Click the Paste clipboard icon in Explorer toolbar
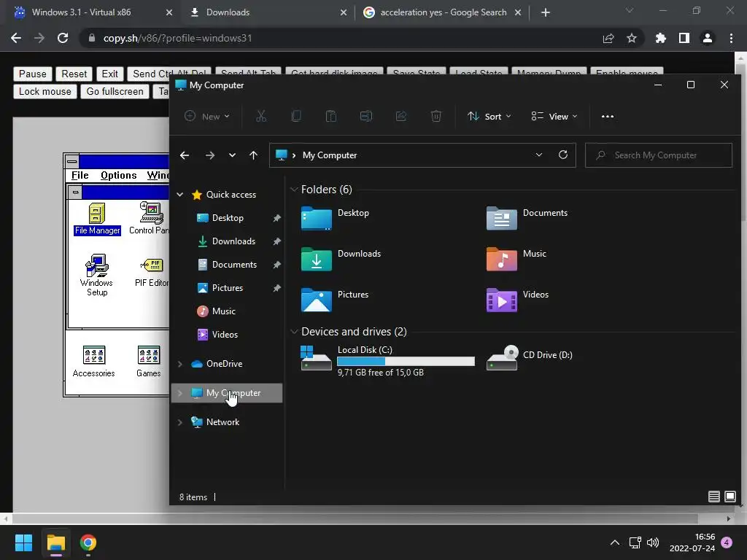Image resolution: width=747 pixels, height=560 pixels. pos(331,116)
